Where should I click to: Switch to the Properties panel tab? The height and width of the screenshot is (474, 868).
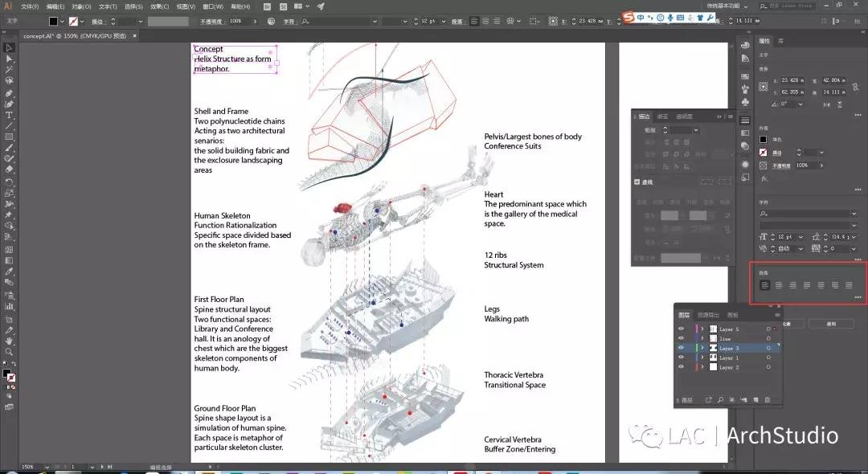(764, 41)
